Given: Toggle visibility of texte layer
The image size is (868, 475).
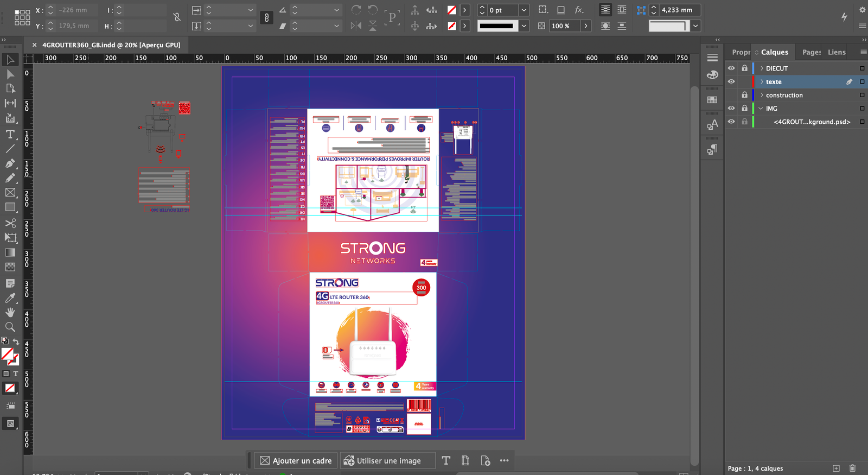Looking at the screenshot, I should [x=731, y=81].
